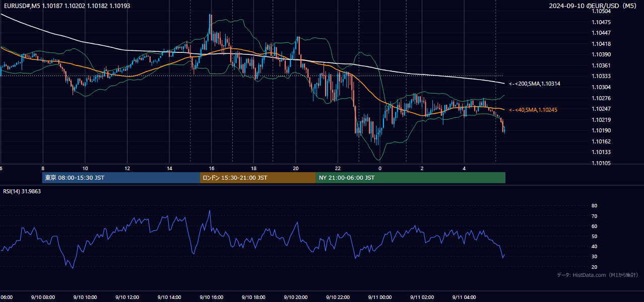Click price level 1.10247 on the axis

click(x=601, y=109)
